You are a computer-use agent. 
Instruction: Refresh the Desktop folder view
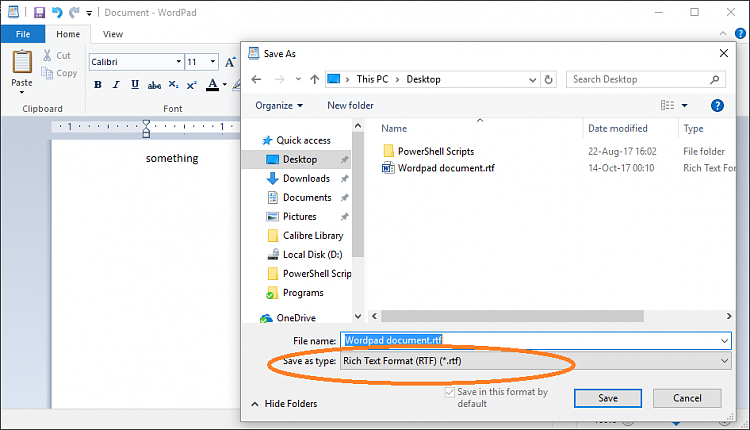(x=548, y=79)
